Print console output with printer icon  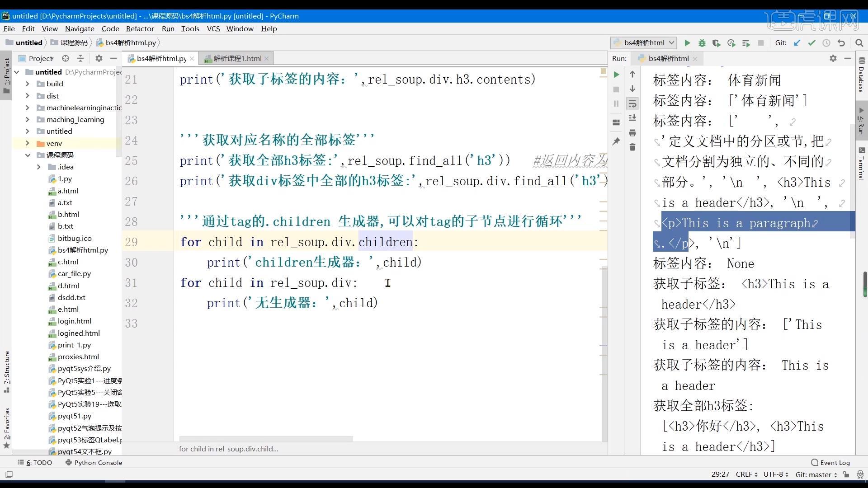pyautogui.click(x=632, y=133)
